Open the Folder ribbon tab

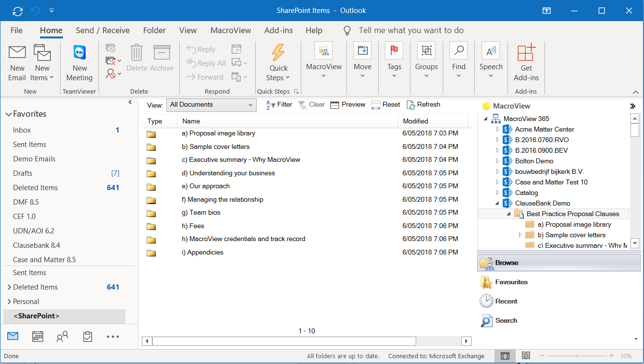pos(154,30)
